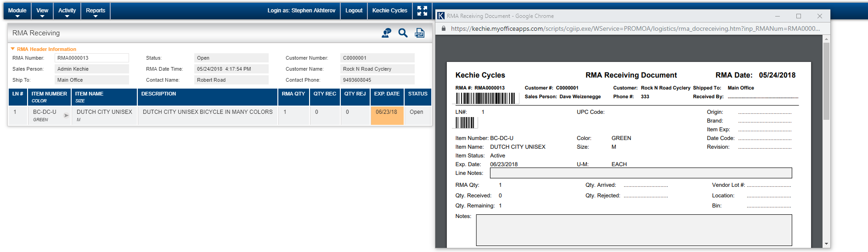Click the Contact Phone field 9493608045
The image size is (868, 252).
(x=378, y=80)
